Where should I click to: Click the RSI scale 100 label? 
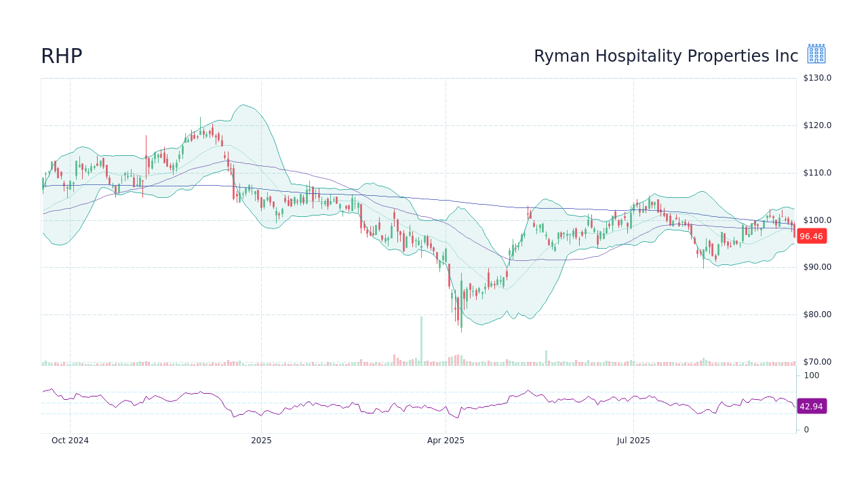click(x=812, y=375)
